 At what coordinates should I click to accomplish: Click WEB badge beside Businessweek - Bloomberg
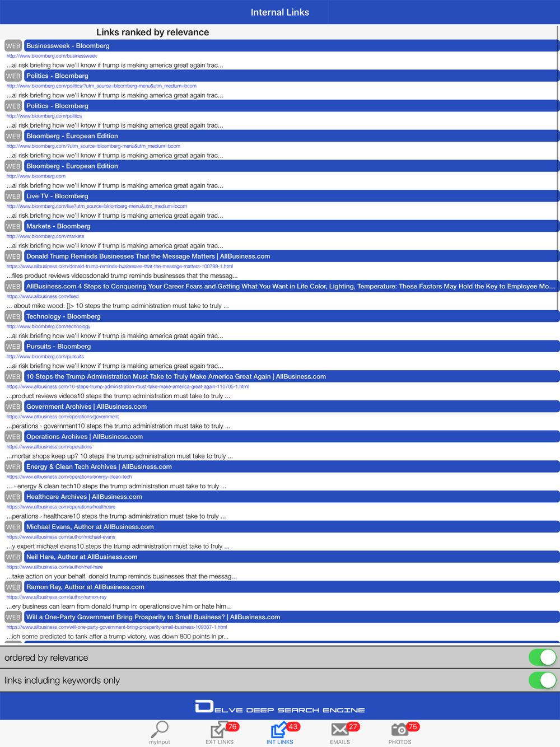(x=13, y=46)
